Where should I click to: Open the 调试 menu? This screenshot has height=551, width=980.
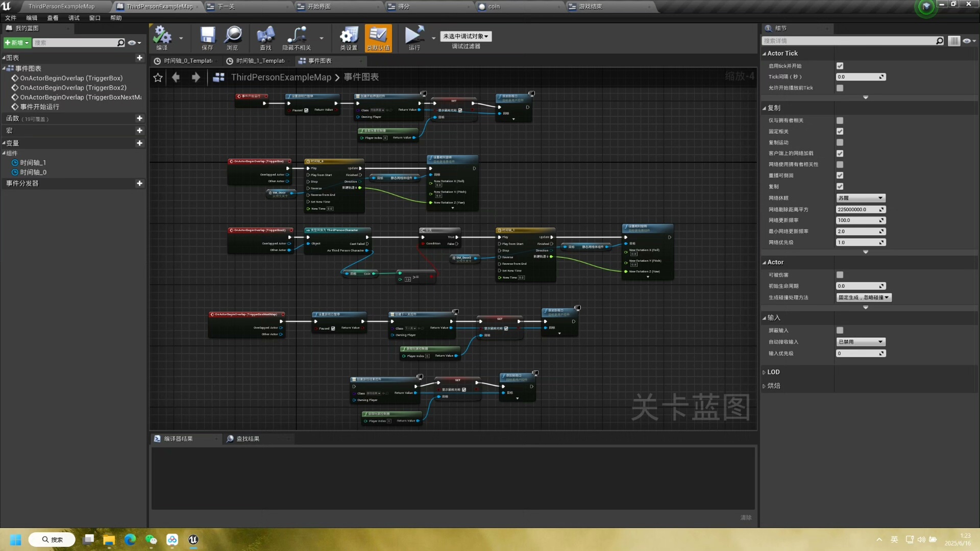click(73, 18)
